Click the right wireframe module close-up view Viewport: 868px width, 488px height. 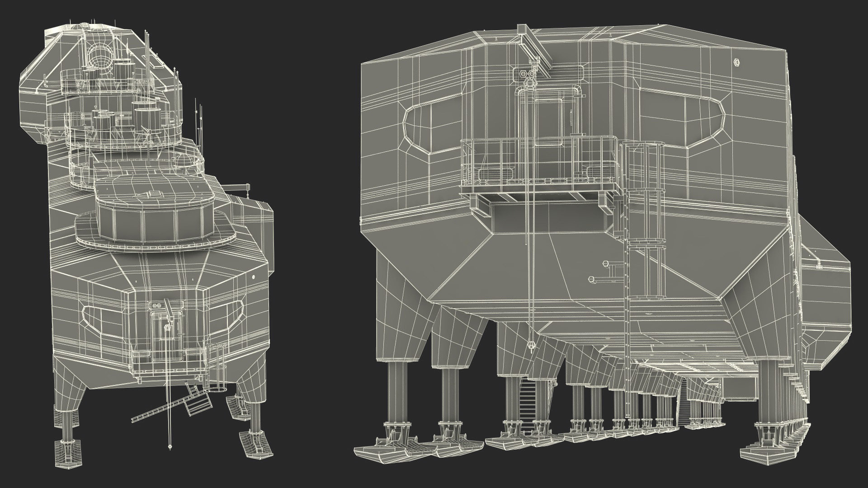point(602,244)
